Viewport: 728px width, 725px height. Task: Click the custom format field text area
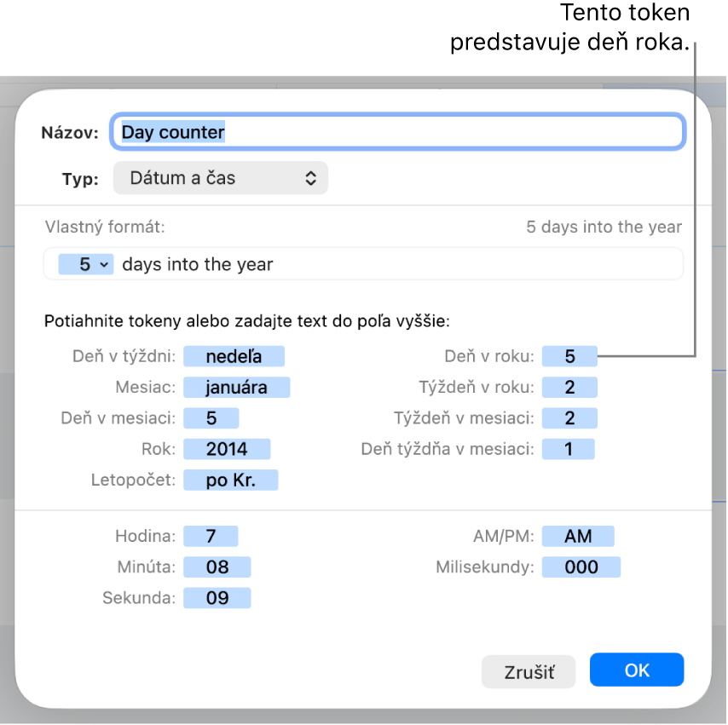(363, 264)
